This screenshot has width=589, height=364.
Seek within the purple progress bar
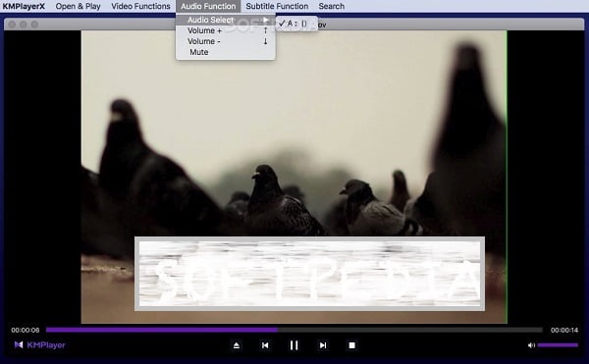pyautogui.click(x=294, y=330)
